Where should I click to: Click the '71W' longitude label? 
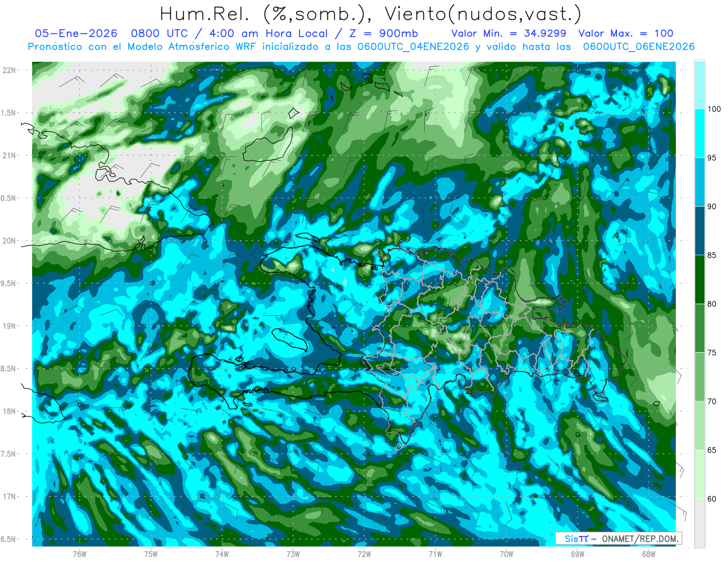(x=435, y=554)
